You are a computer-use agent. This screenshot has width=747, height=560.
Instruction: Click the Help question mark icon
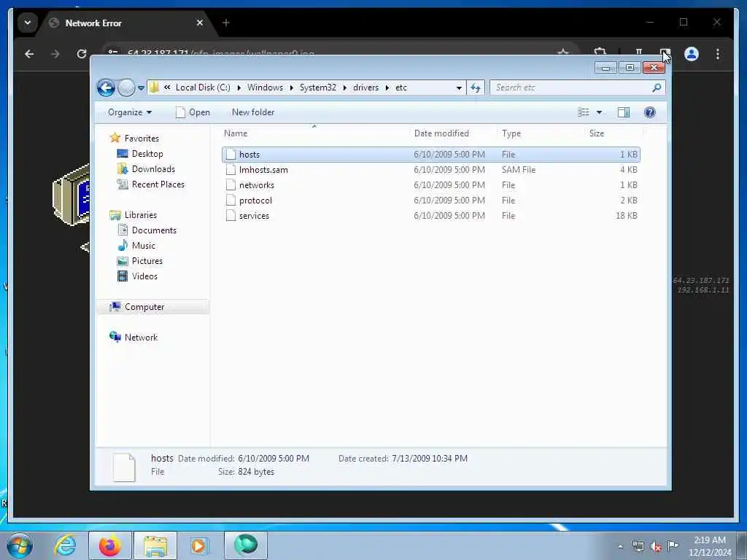click(x=650, y=112)
